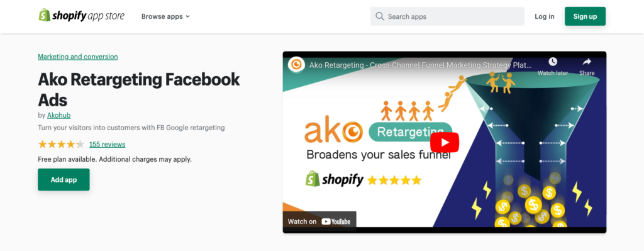Click the Ako channel avatar icon

(296, 65)
